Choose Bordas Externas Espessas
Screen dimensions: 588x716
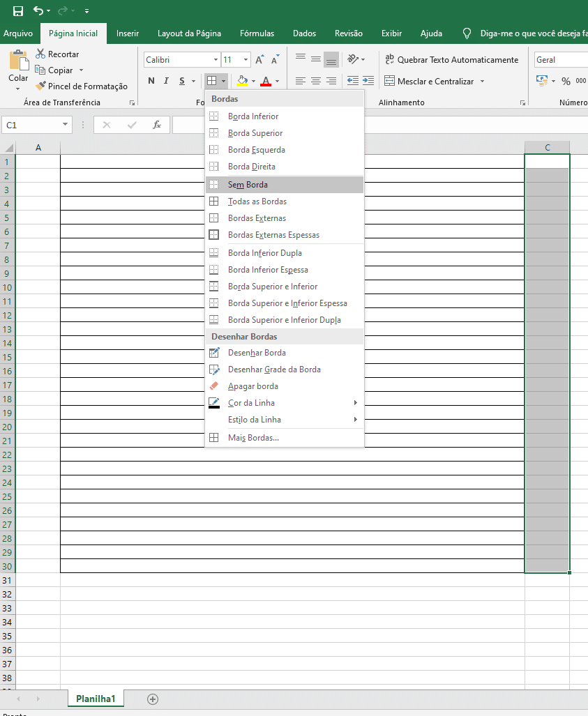284,235
